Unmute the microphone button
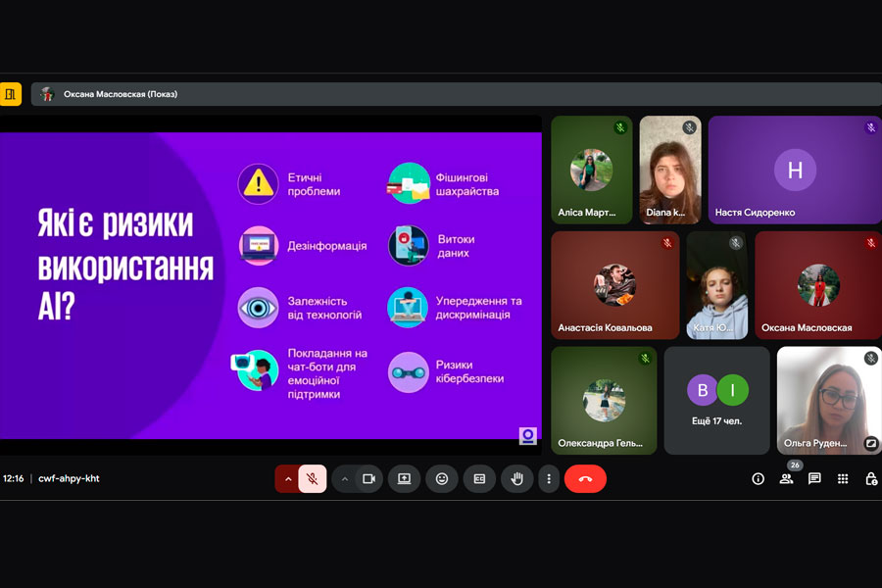 coord(313,479)
